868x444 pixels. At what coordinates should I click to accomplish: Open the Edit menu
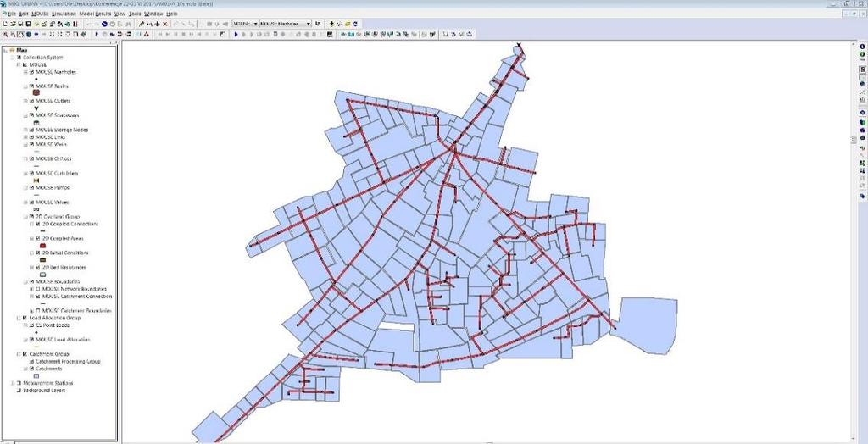click(x=24, y=14)
